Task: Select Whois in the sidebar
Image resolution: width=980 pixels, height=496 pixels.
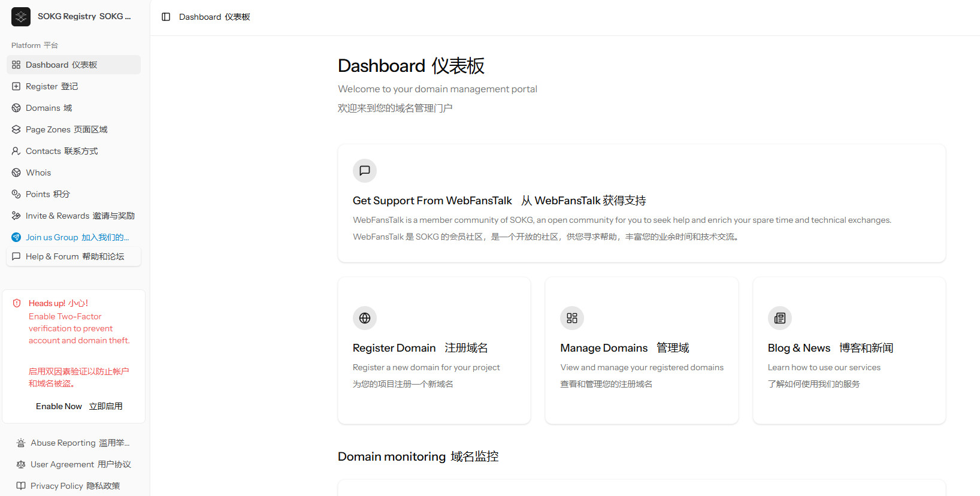Action: 74,173
